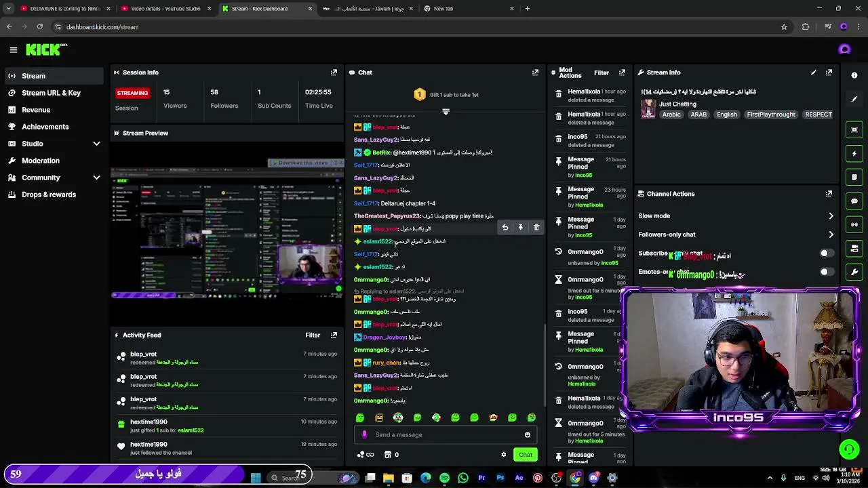Click the chat bubble icon in the right sidebar
The height and width of the screenshot is (488, 868).
click(854, 201)
